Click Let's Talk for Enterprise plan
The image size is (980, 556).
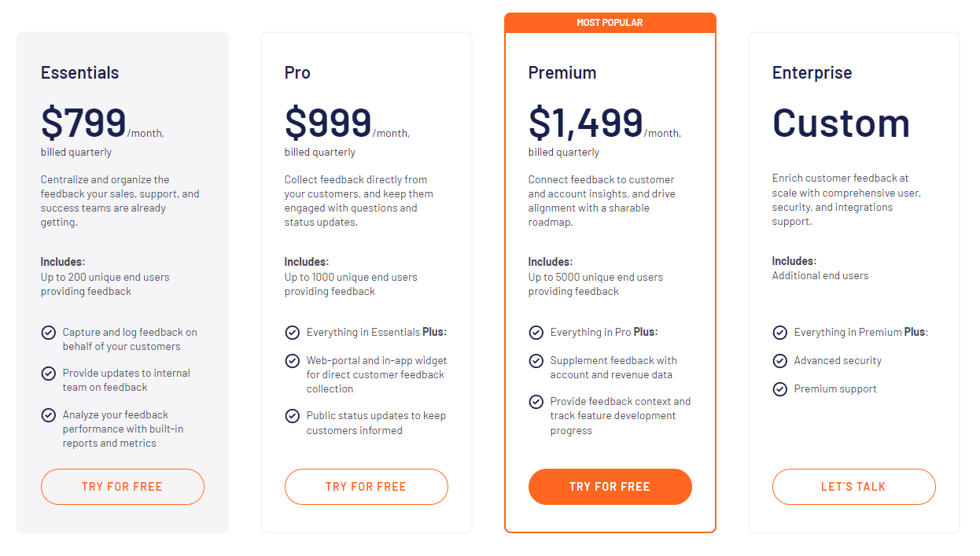coord(854,487)
